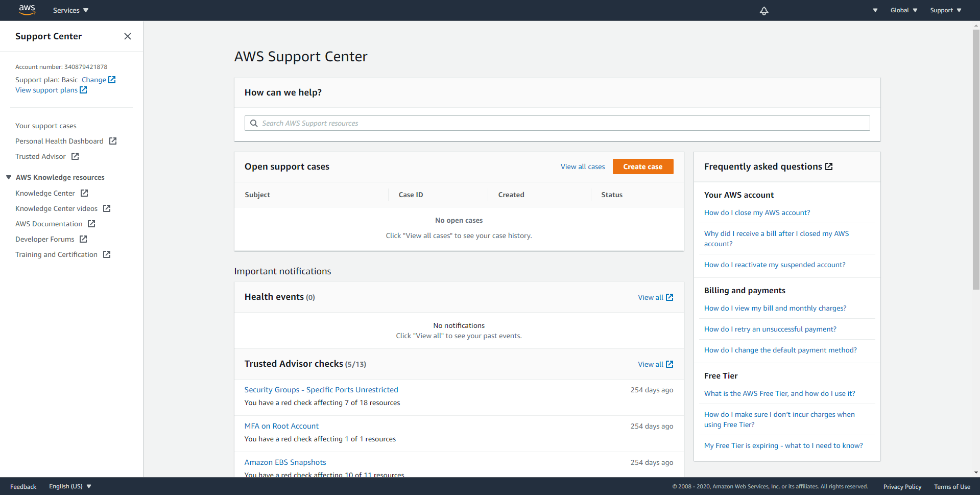This screenshot has width=980, height=495.
Task: Open MFA on Root Account check
Action: 281,426
